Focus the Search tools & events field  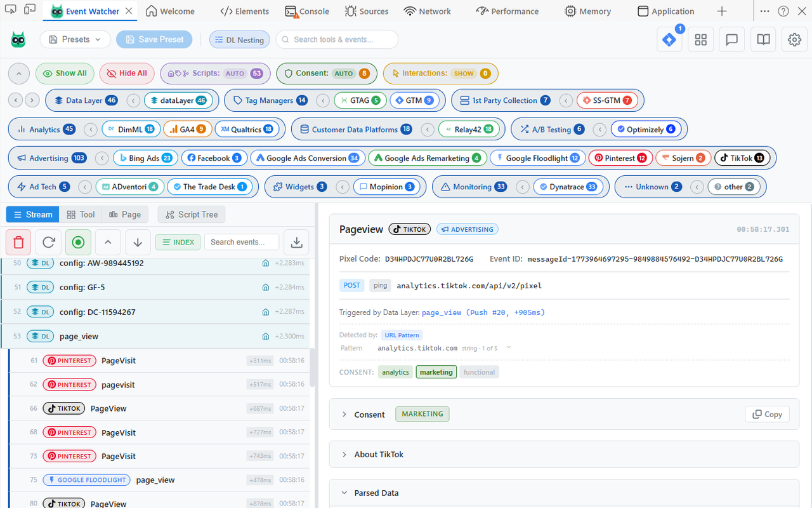point(337,39)
